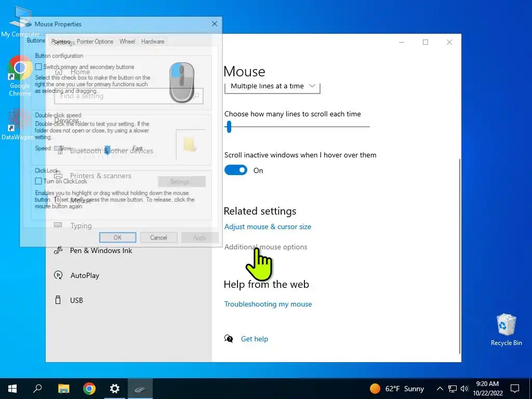Screen dimensions: 532x399
Task: Click the Windows Start button
Action: [12, 389]
